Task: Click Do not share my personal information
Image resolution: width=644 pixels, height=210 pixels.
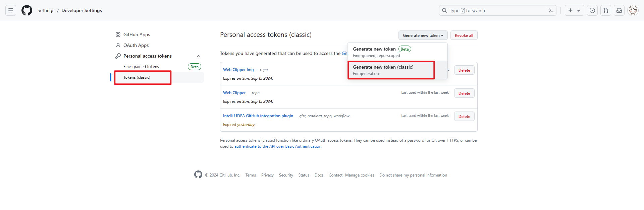Action: [x=413, y=175]
